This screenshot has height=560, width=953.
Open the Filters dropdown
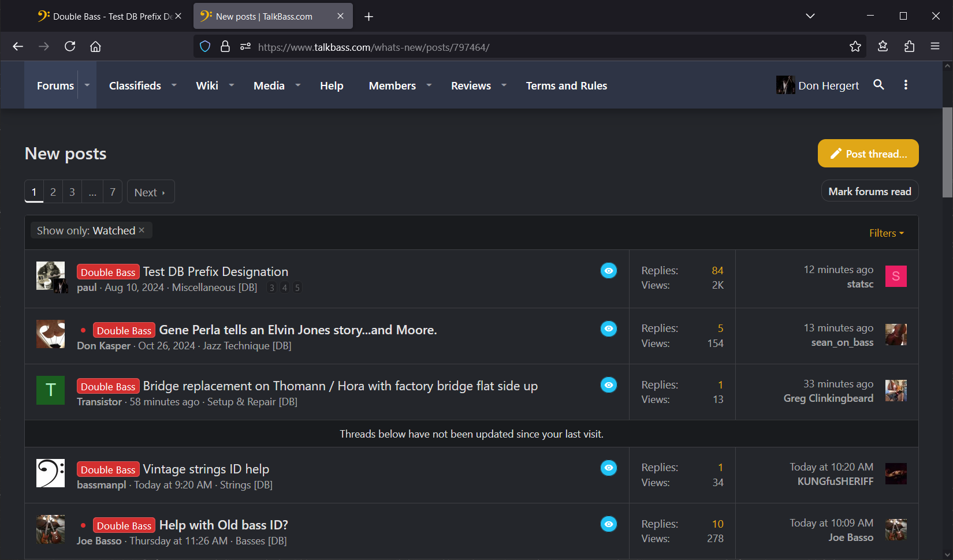click(887, 233)
